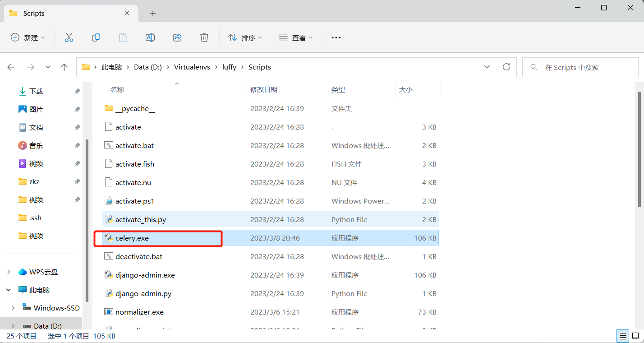This screenshot has height=343, width=644.
Task: Expand Data (D:) tree node
Action: (x=13, y=326)
